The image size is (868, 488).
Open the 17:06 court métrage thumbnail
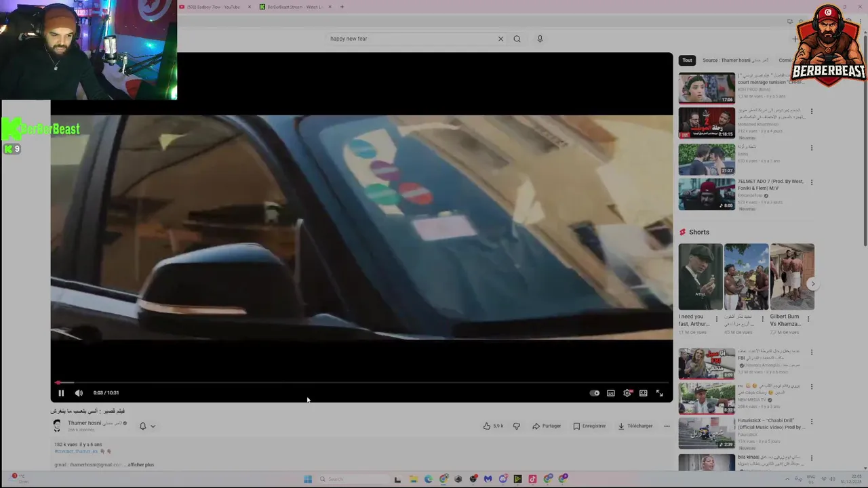tap(707, 88)
